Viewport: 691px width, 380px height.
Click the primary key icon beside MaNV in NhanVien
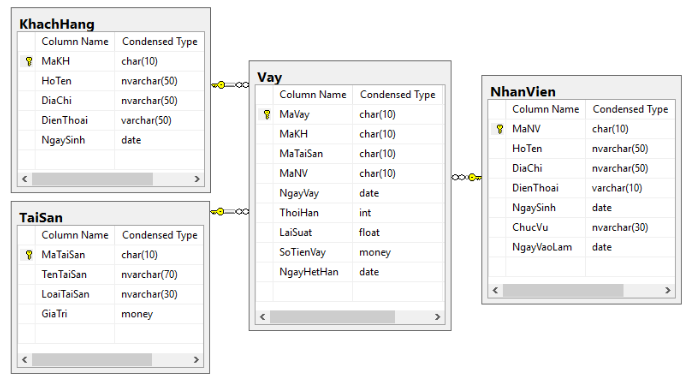point(500,129)
